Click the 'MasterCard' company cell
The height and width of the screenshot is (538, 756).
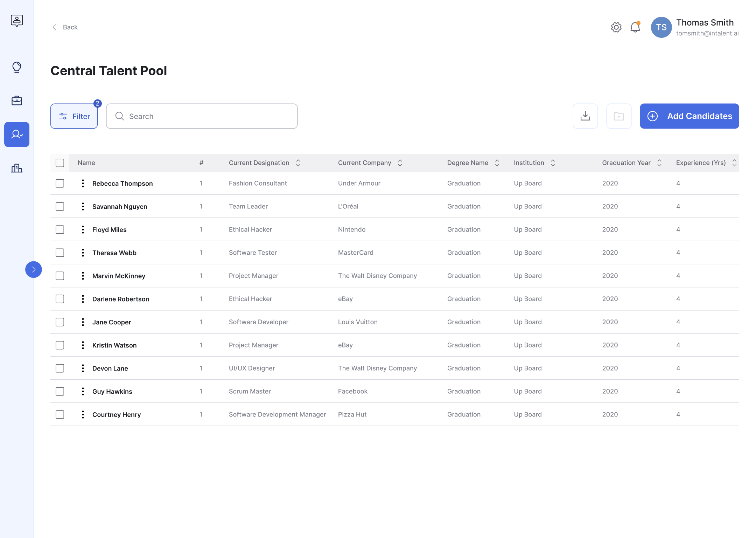(356, 253)
